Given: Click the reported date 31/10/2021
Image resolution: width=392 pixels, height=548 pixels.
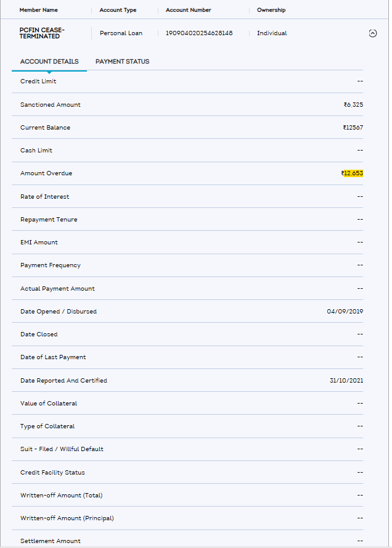Looking at the screenshot, I should pos(346,381).
